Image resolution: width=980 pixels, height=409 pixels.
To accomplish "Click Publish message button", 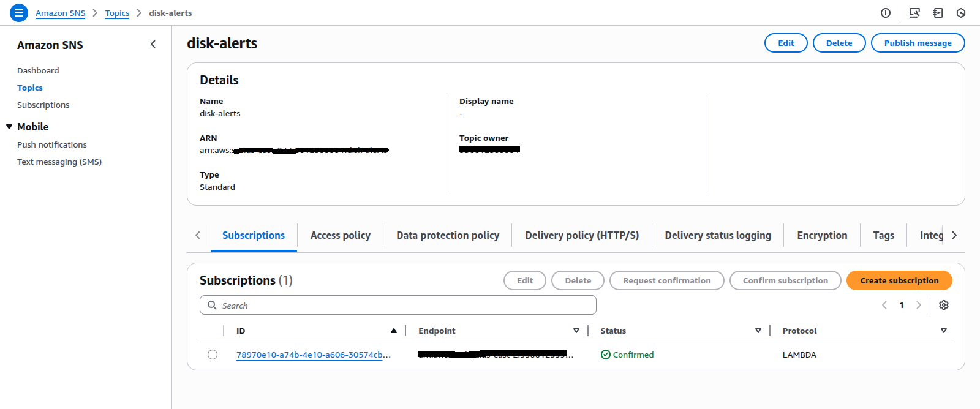I will click(918, 43).
